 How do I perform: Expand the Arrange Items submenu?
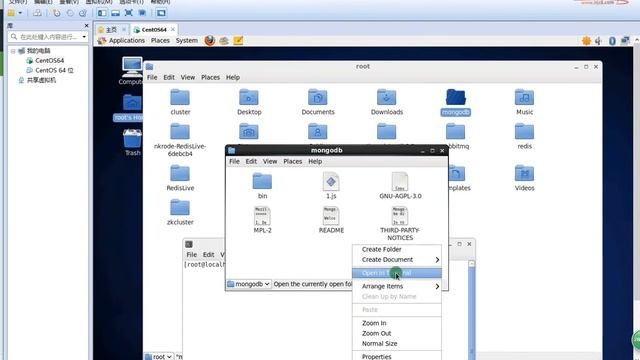(397, 286)
